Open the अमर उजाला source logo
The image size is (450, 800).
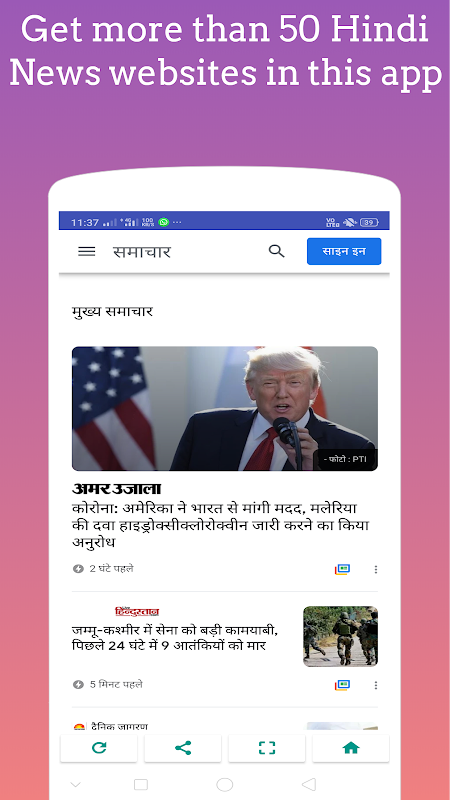click(x=116, y=489)
